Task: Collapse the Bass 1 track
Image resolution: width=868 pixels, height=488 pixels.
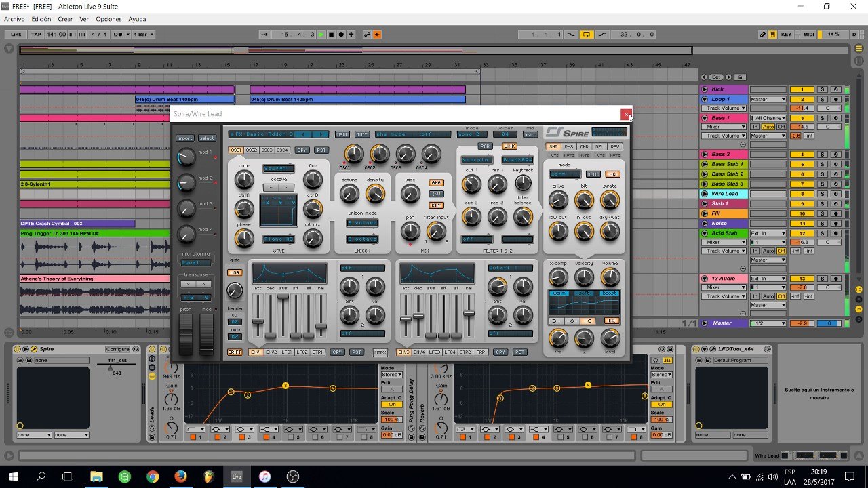Action: (705, 118)
